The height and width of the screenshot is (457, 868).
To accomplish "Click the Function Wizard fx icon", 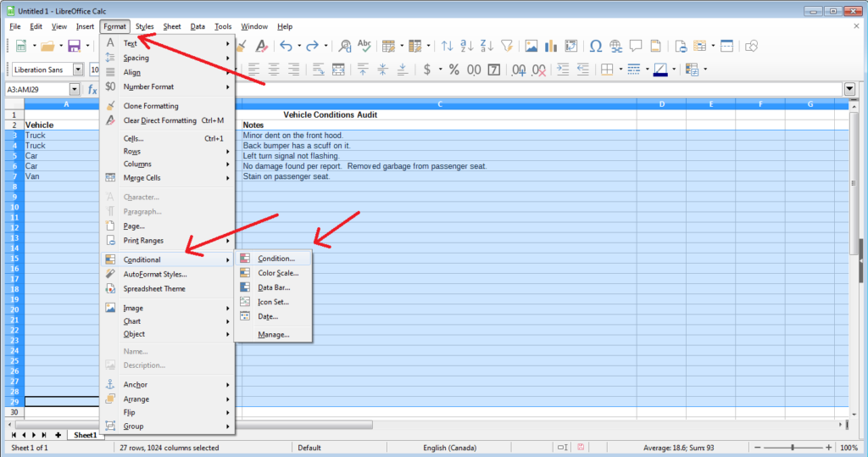I will (92, 89).
